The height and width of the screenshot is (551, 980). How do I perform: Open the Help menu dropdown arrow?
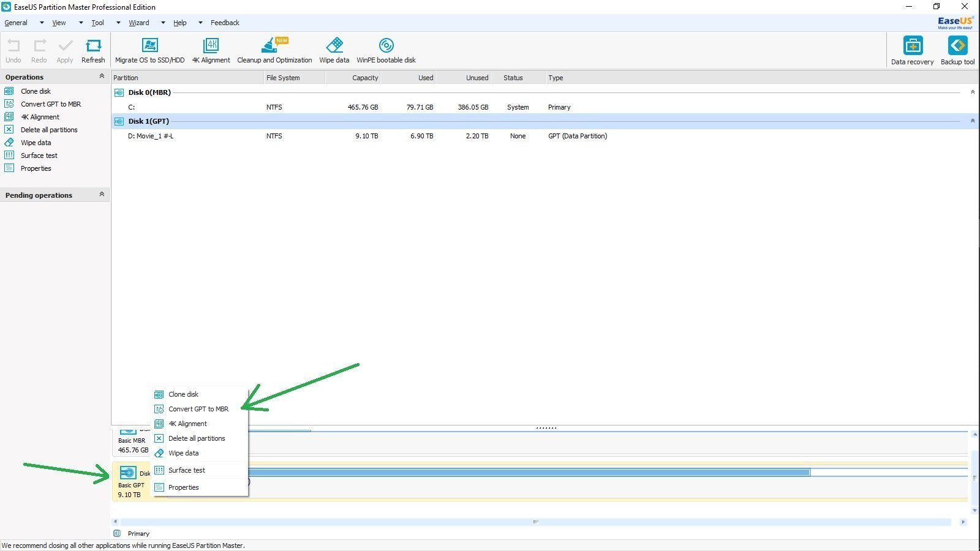200,23
